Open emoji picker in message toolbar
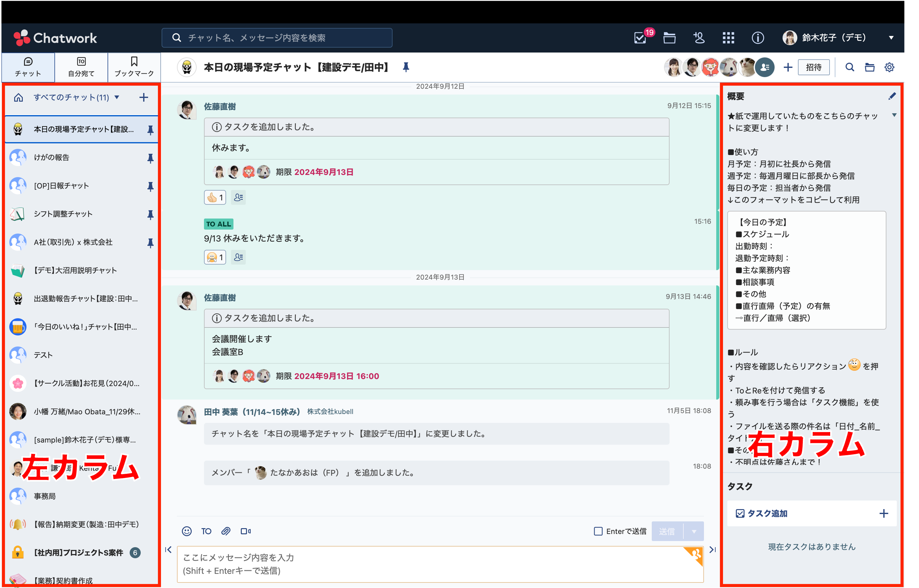The height and width of the screenshot is (588, 919). pos(187,531)
